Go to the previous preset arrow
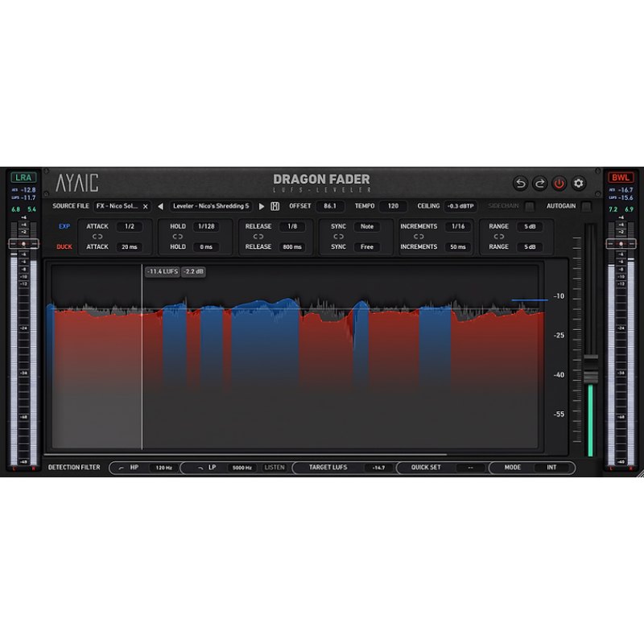Viewport: 644px width, 644px height. pos(160,206)
